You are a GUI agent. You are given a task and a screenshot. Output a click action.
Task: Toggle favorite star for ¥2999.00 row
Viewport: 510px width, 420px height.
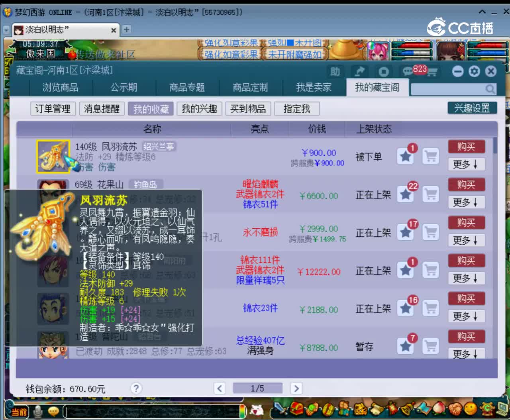click(406, 232)
